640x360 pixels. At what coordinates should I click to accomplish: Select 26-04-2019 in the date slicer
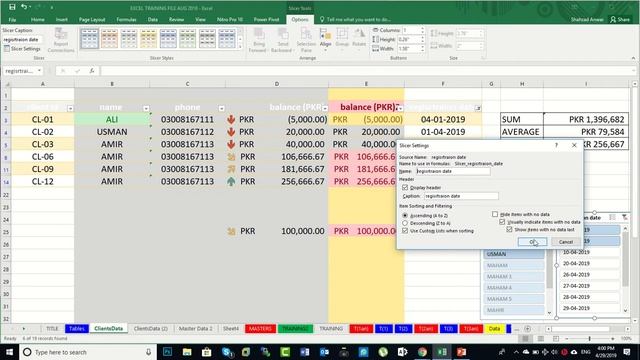[589, 275]
